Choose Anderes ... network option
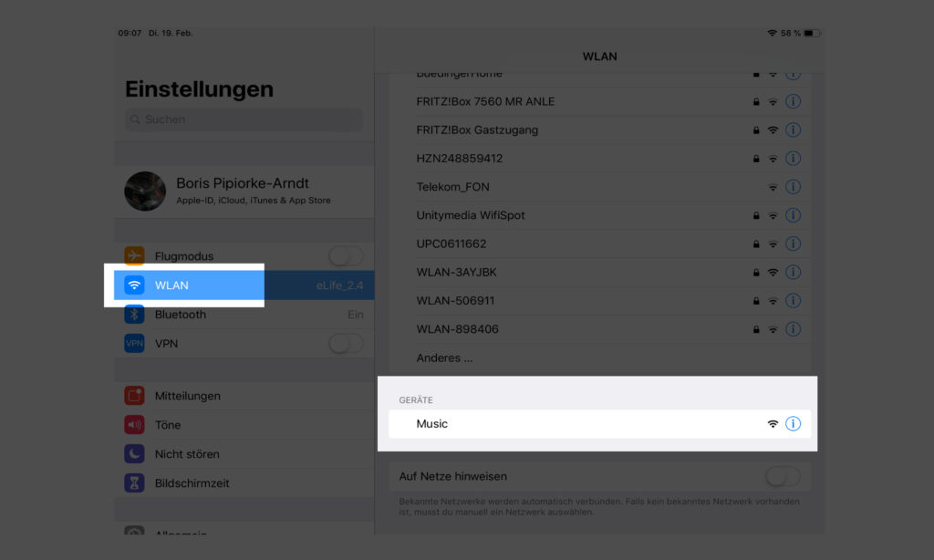Image resolution: width=934 pixels, height=560 pixels. coord(600,358)
